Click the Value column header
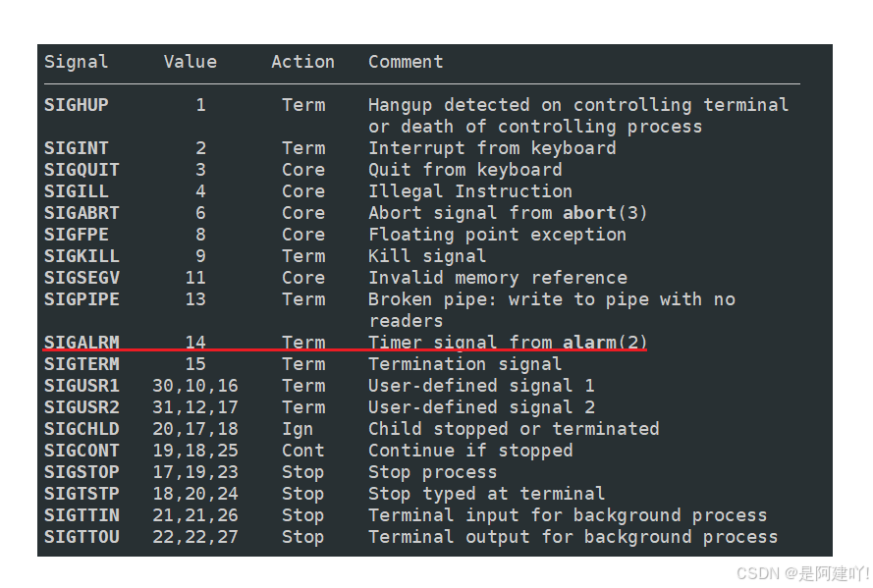Screen dimensions: 873x588 coord(191,62)
